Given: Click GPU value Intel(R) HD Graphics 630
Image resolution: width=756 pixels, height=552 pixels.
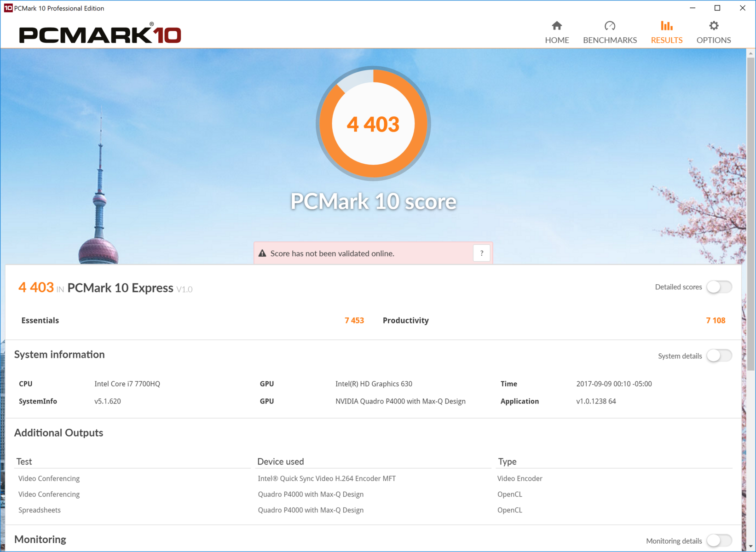Looking at the screenshot, I should click(374, 384).
